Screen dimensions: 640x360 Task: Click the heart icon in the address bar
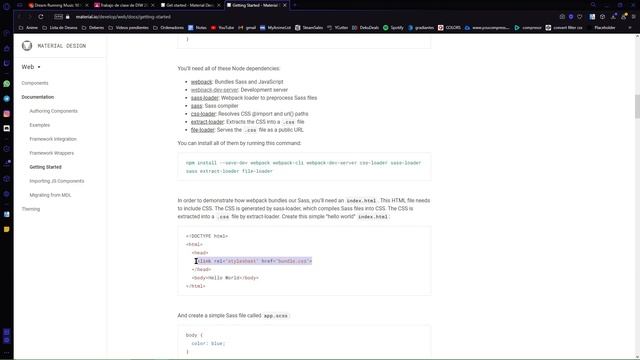coord(580,17)
